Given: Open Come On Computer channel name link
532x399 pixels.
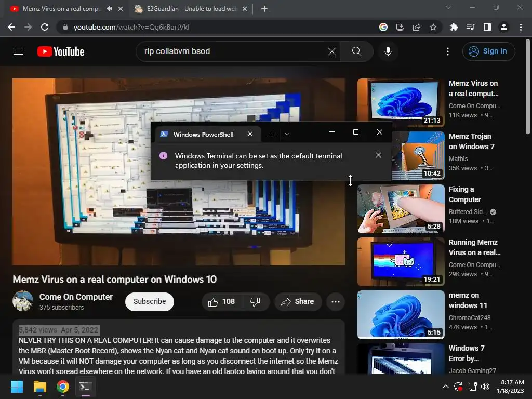Looking at the screenshot, I should (x=76, y=297).
